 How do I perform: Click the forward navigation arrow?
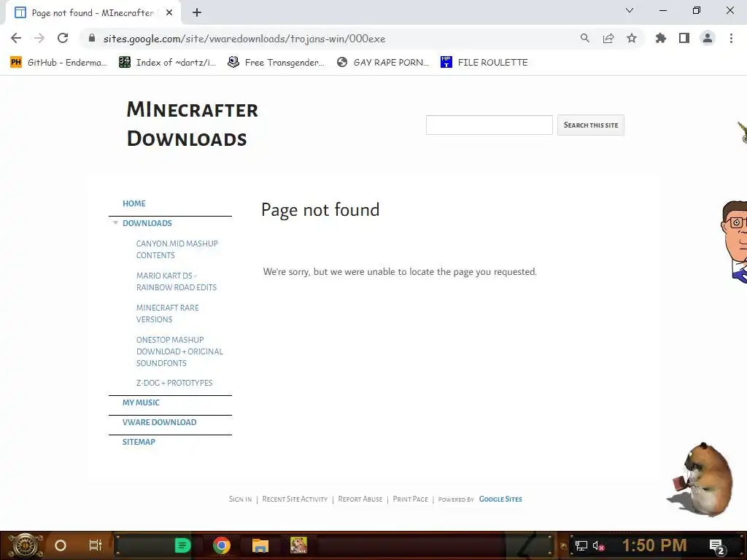coord(39,38)
